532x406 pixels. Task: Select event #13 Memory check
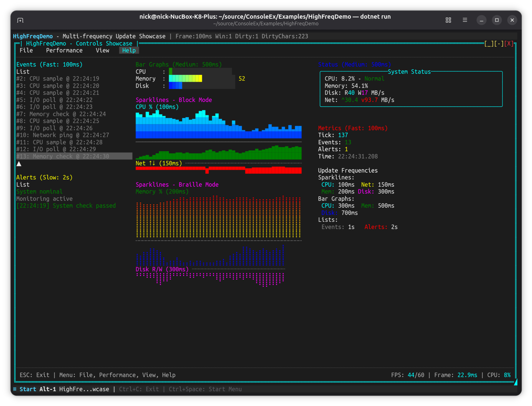(x=63, y=156)
